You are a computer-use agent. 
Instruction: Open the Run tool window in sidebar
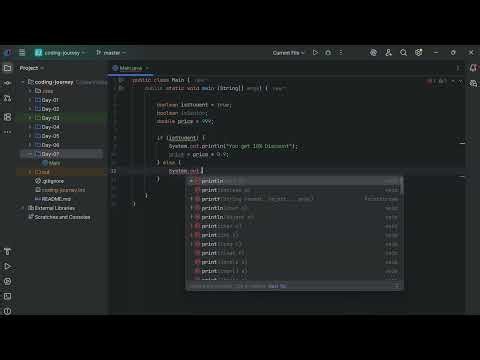(x=7, y=266)
